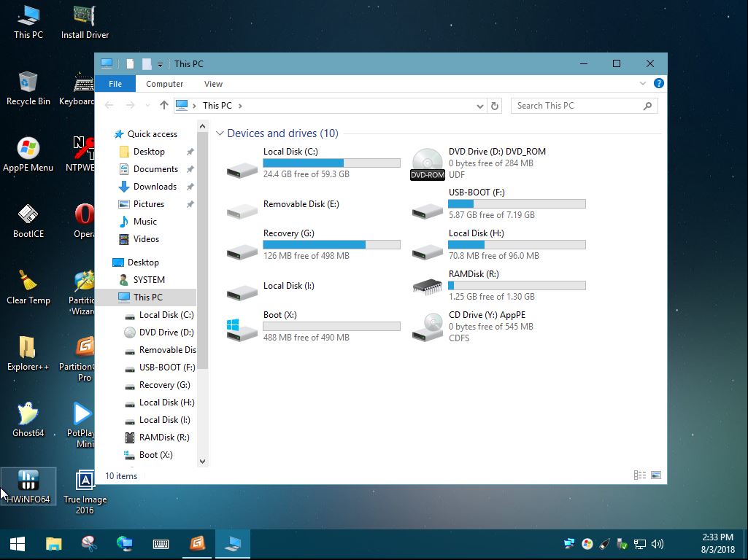Image resolution: width=748 pixels, height=560 pixels.
Task: Open HWiNFO64 desktop icon
Action: pyautogui.click(x=28, y=486)
